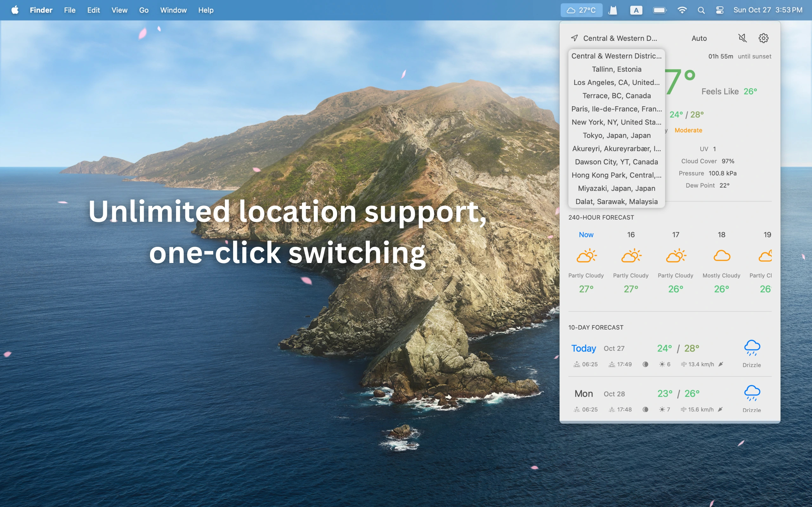Expand the Central & Western D... location dropdown
Viewport: 812px width, 507px height.
[x=620, y=38]
